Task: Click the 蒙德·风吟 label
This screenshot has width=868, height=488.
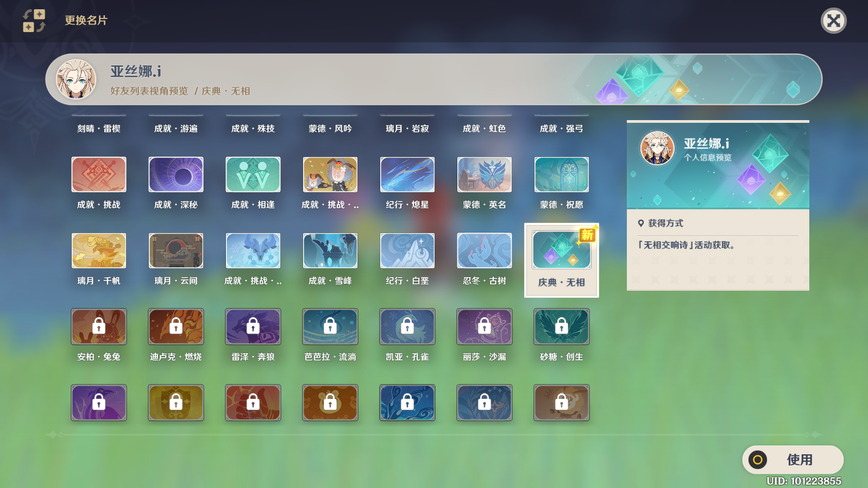Action: [x=330, y=128]
